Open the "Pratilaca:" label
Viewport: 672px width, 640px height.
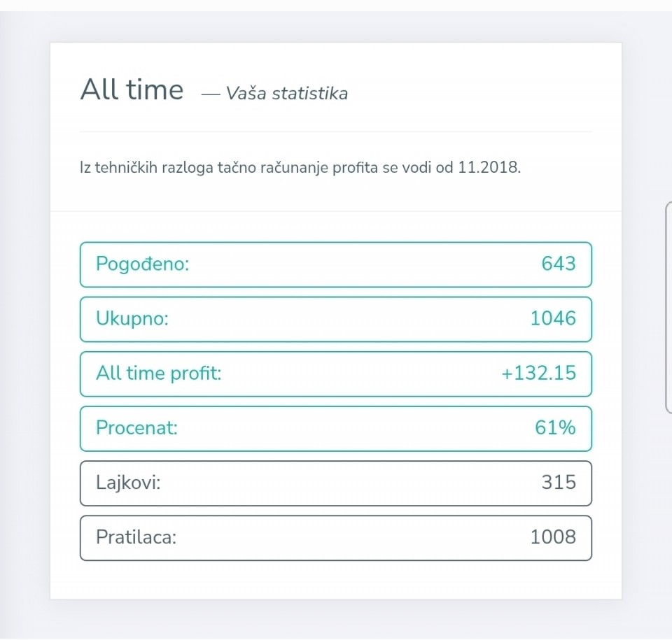coord(136,537)
